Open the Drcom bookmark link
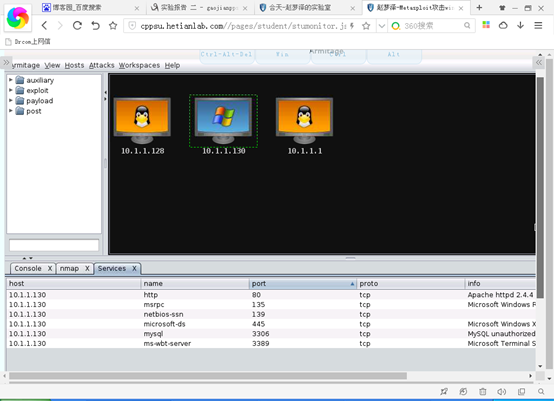 (28, 42)
